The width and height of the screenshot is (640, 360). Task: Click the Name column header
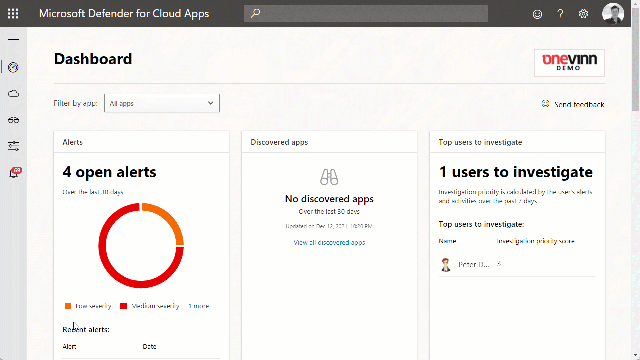pos(447,241)
